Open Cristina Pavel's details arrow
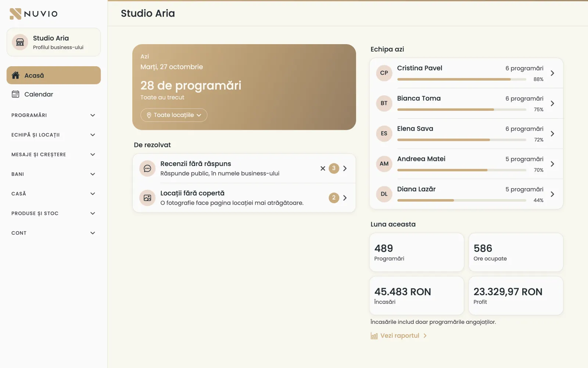 (552, 73)
